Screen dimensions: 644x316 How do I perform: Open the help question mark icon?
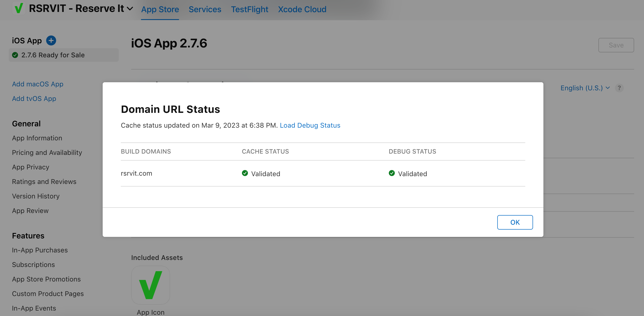(x=619, y=88)
